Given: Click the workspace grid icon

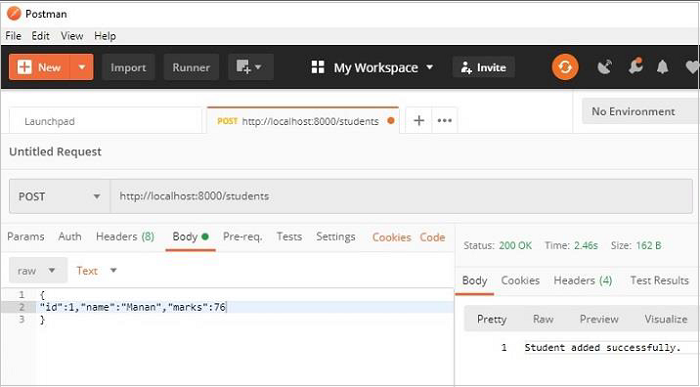Looking at the screenshot, I should pyautogui.click(x=318, y=67).
